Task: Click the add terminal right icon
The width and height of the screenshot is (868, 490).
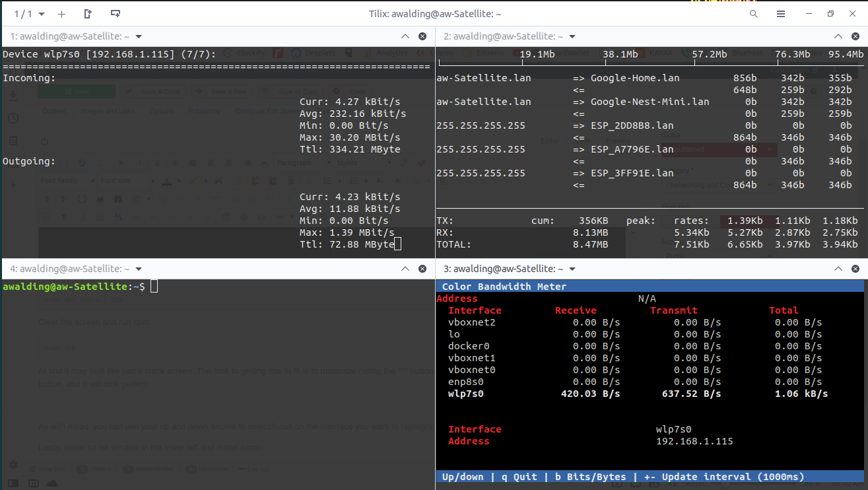Action: point(88,14)
